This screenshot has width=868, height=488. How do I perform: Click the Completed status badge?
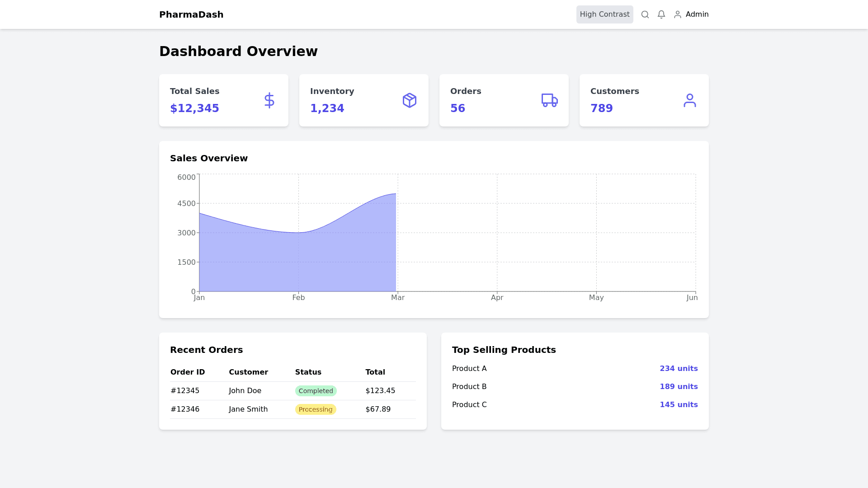click(316, 391)
